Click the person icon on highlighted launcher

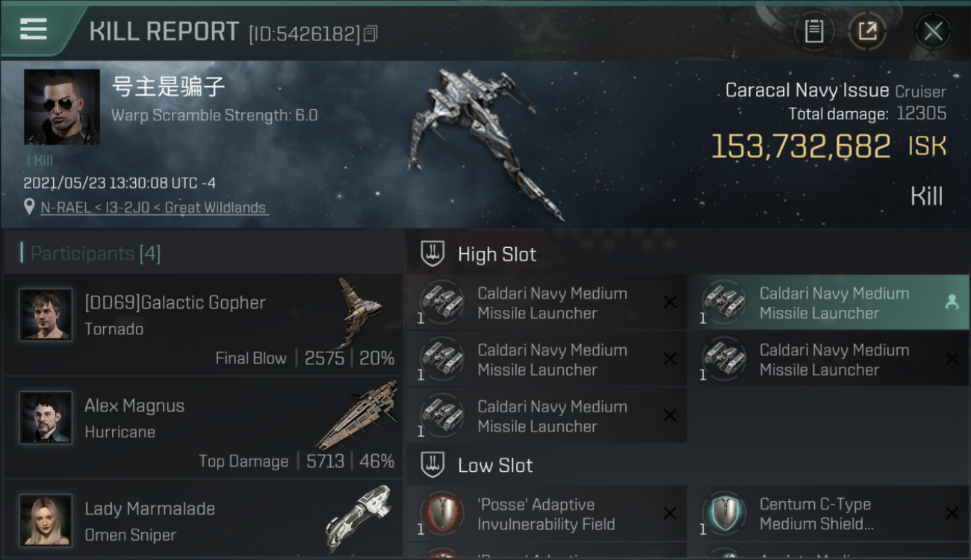(x=952, y=302)
